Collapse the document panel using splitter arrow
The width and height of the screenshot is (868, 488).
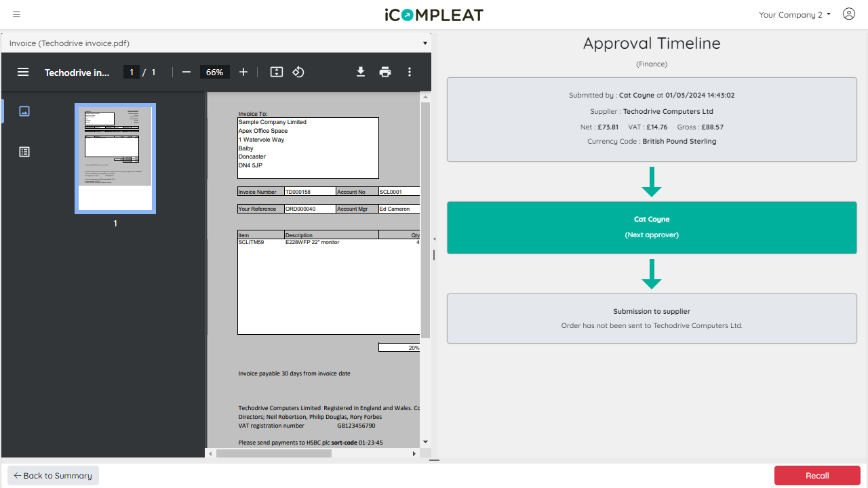[434, 239]
